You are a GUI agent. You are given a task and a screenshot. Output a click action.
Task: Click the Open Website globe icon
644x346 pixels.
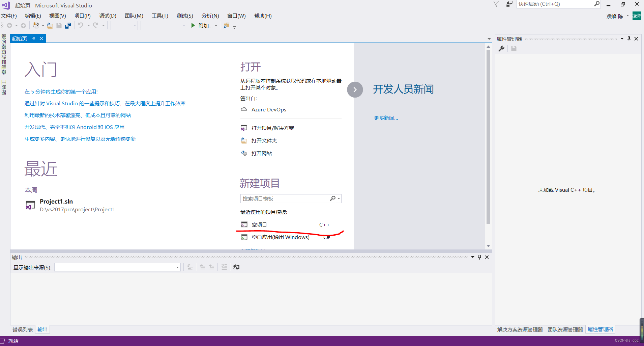pyautogui.click(x=244, y=153)
